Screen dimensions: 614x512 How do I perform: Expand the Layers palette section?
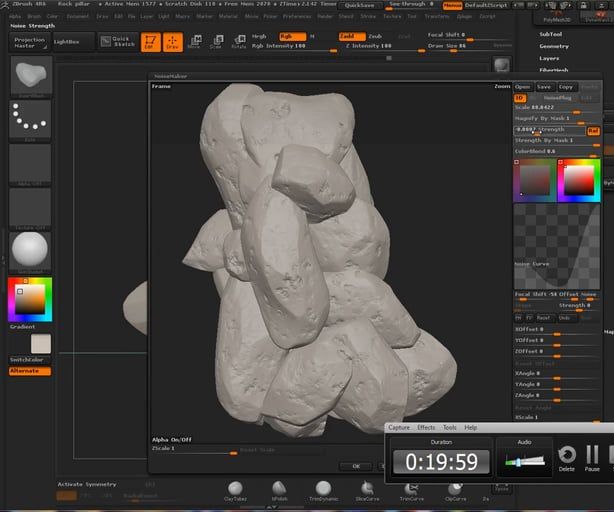point(549,58)
